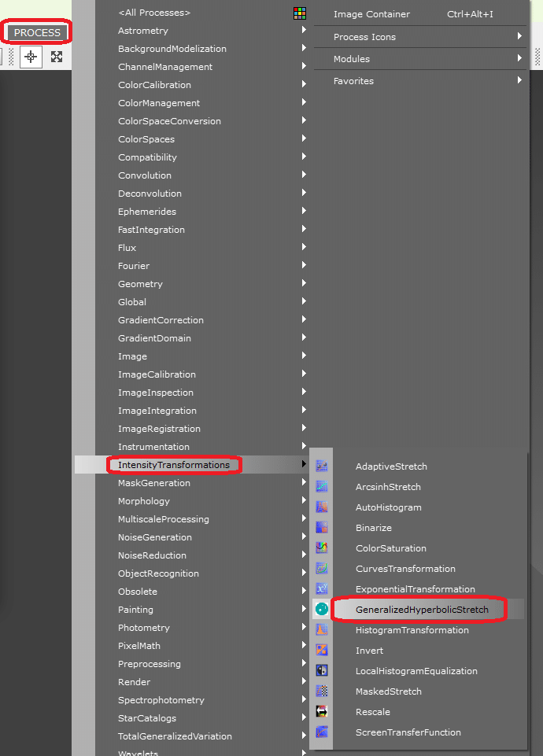Screen dimensions: 543x756
Task: Open the Obsolete category
Action: [138, 592]
